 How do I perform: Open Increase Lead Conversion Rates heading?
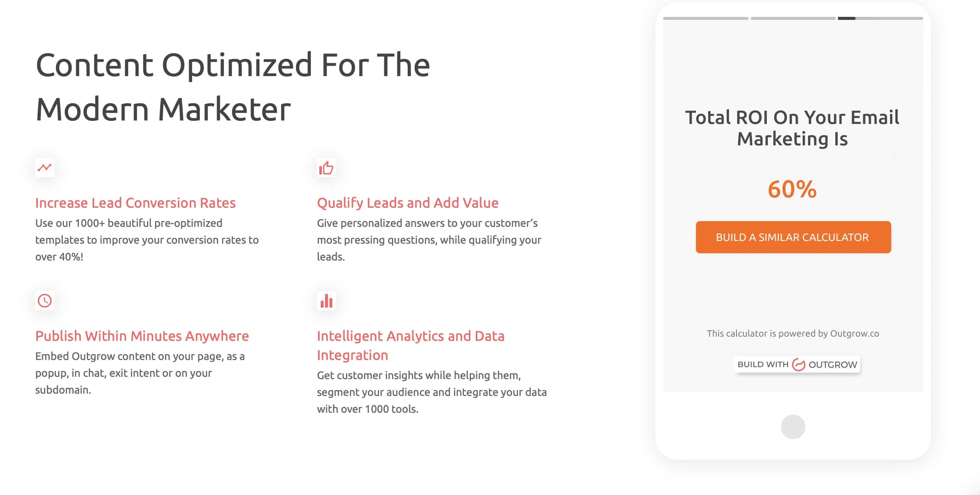135,202
